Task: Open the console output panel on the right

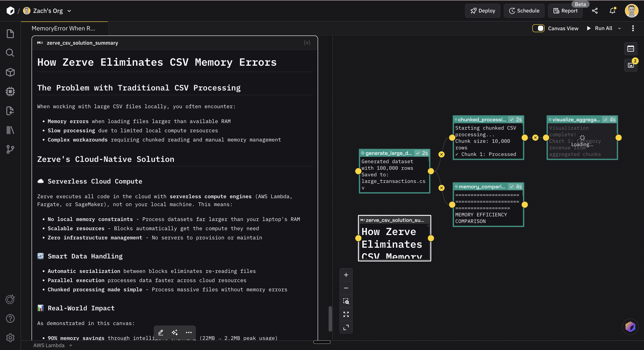Action: pyautogui.click(x=631, y=49)
